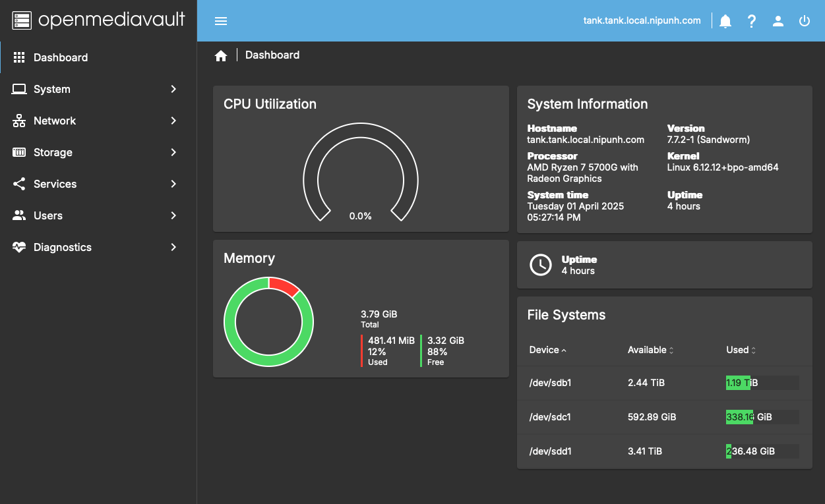Open the Users sidebar menu
The image size is (825, 504).
click(48, 215)
